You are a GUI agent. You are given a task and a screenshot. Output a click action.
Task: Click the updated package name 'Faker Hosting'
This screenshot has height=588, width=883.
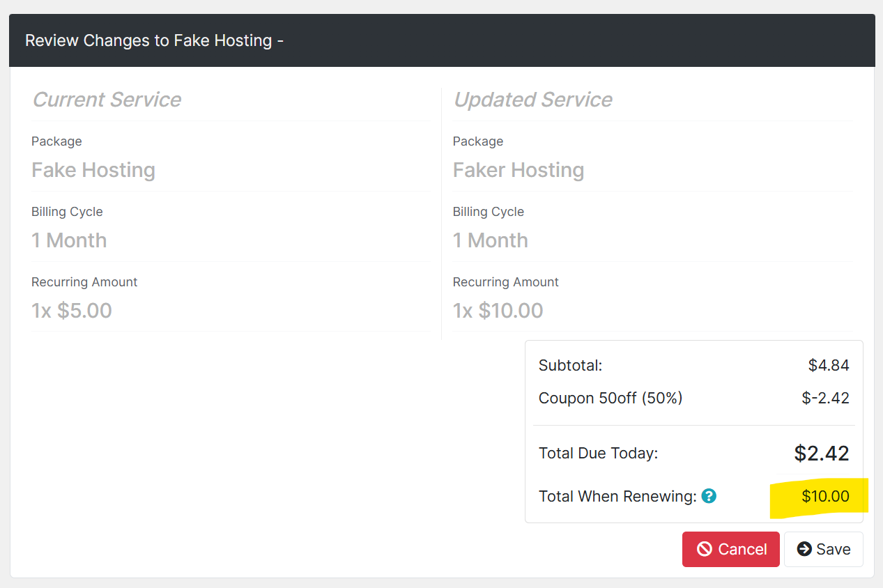pos(518,170)
